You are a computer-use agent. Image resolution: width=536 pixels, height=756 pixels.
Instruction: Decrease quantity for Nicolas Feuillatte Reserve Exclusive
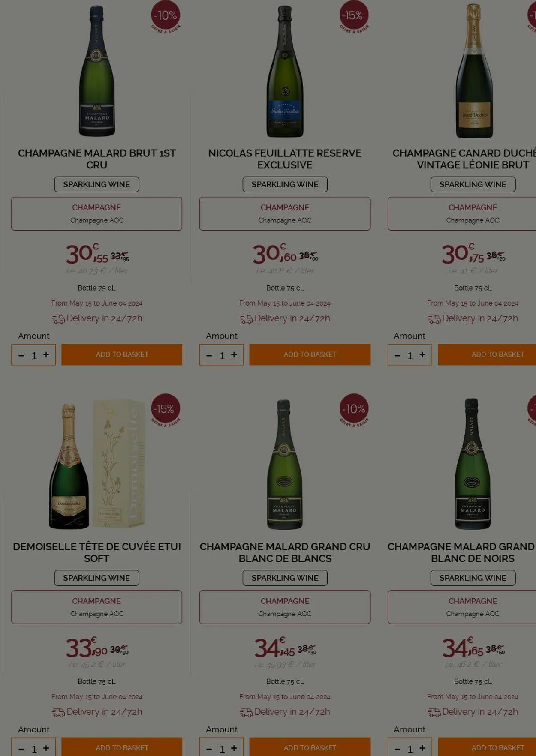(209, 355)
